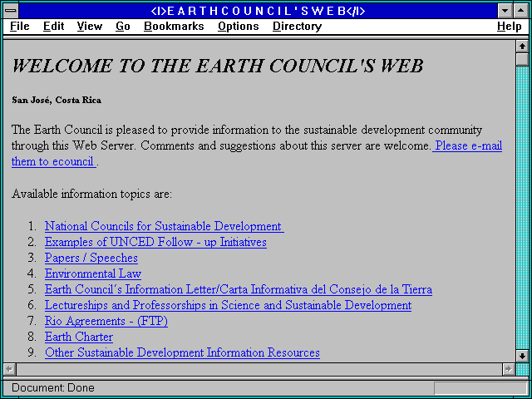The width and height of the screenshot is (532, 399).
Task: Open Other Sustainable Development Information Resources link
Action: coord(182,352)
